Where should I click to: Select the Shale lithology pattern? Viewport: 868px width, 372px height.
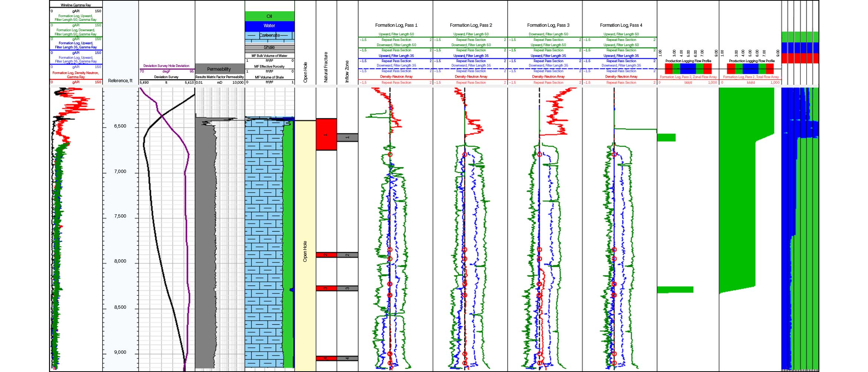click(x=269, y=47)
